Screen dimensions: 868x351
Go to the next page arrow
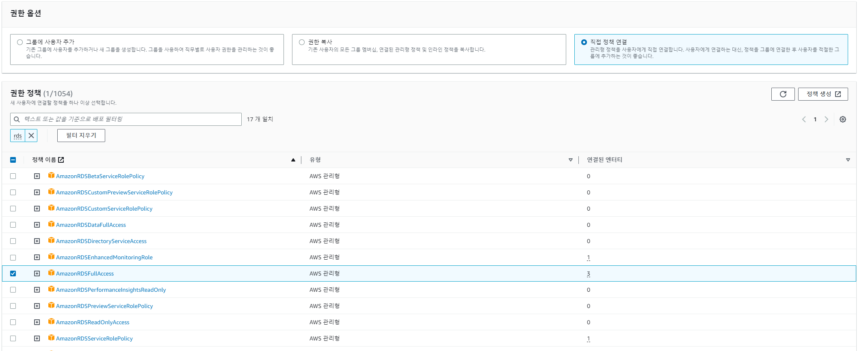coord(826,119)
